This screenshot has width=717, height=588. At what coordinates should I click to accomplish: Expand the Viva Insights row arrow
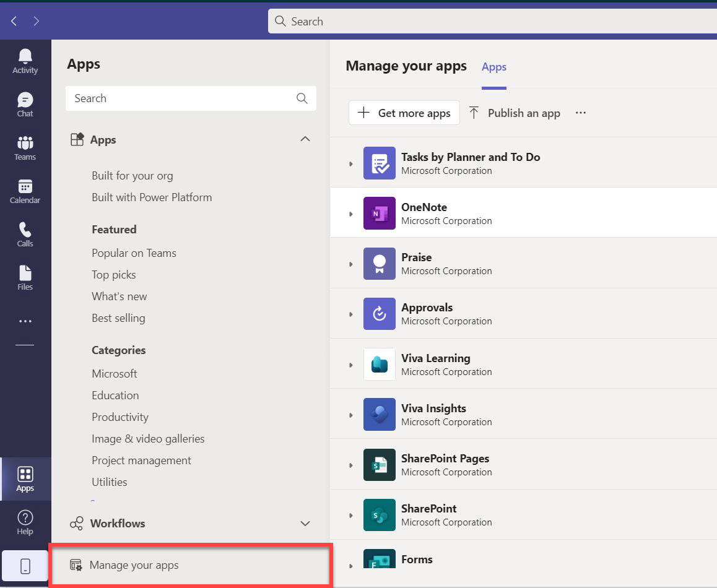350,415
